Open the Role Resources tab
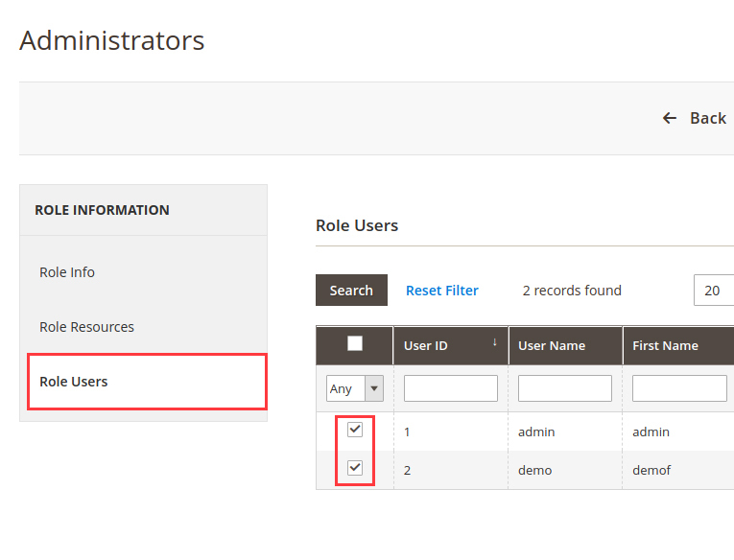Screen dimensions: 734x560 pos(86,327)
